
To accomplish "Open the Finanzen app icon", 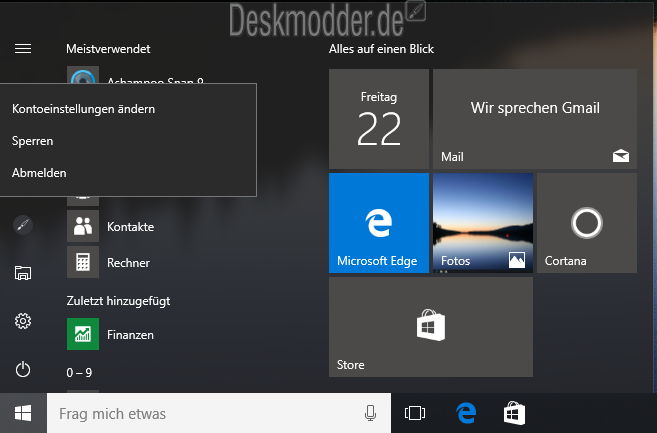I will [83, 334].
